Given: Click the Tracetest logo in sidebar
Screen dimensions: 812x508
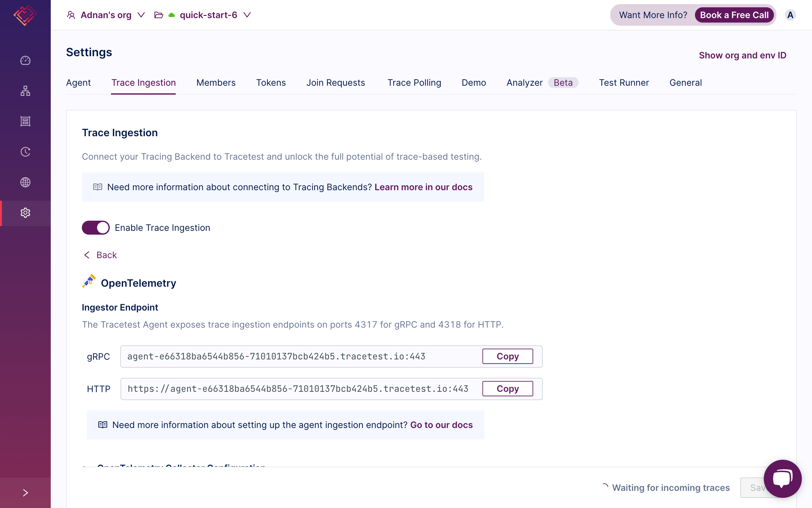Looking at the screenshot, I should coord(25,15).
